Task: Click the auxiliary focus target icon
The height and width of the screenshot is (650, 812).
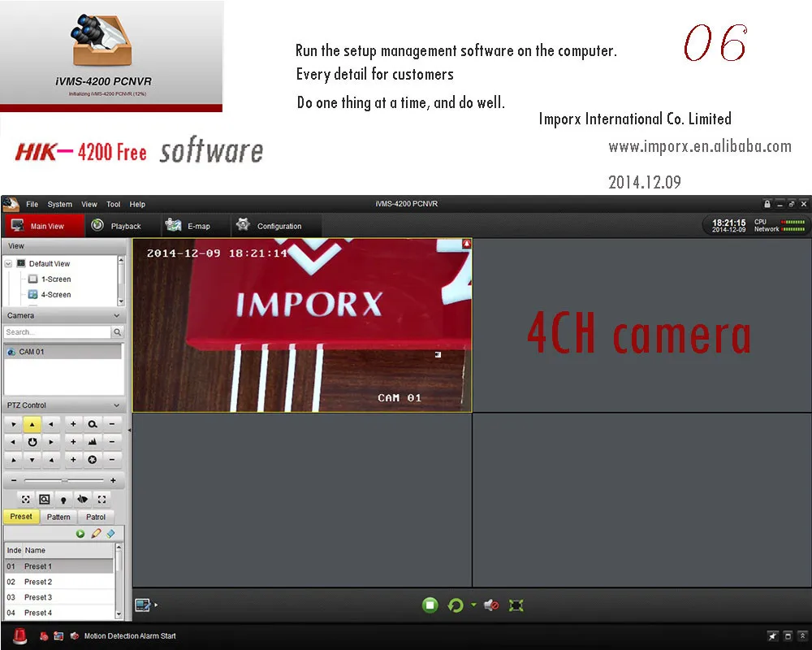Action: tap(25, 499)
